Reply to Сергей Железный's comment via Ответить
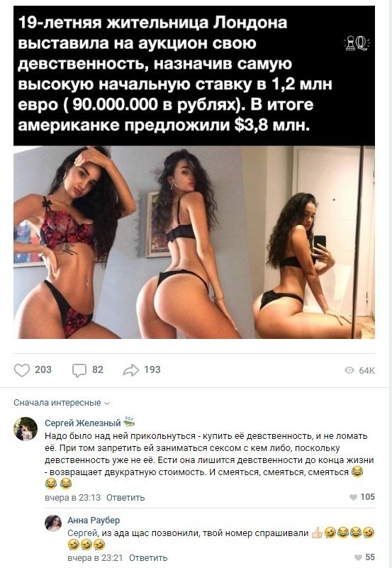Screen dimensions: 392x568 pos(125,498)
